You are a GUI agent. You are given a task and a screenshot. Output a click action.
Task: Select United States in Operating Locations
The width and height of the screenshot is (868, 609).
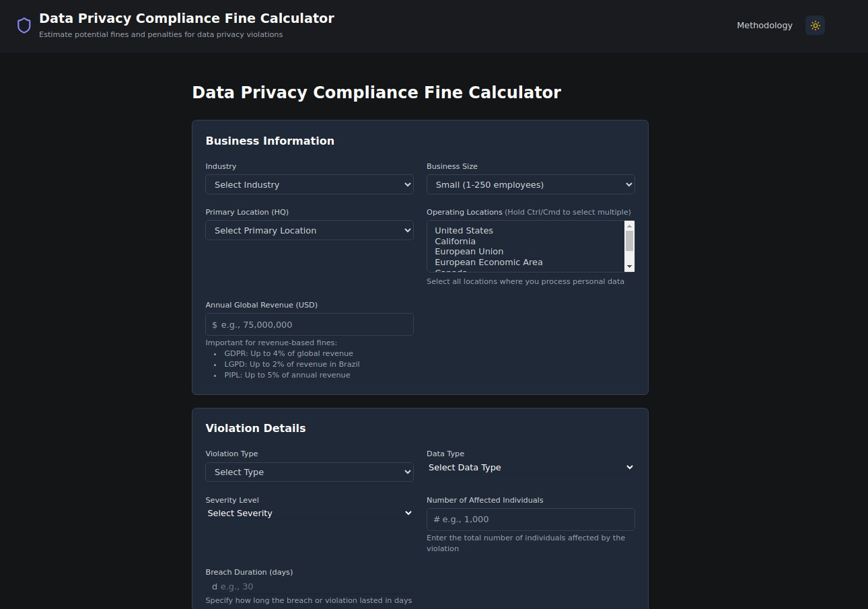(464, 231)
